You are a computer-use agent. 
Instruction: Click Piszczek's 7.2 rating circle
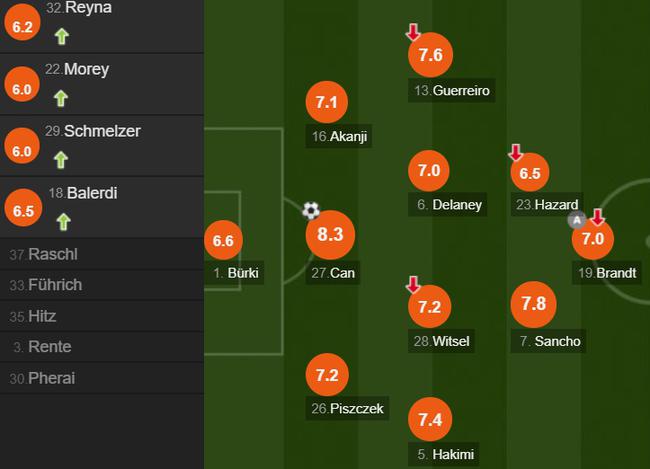point(327,375)
